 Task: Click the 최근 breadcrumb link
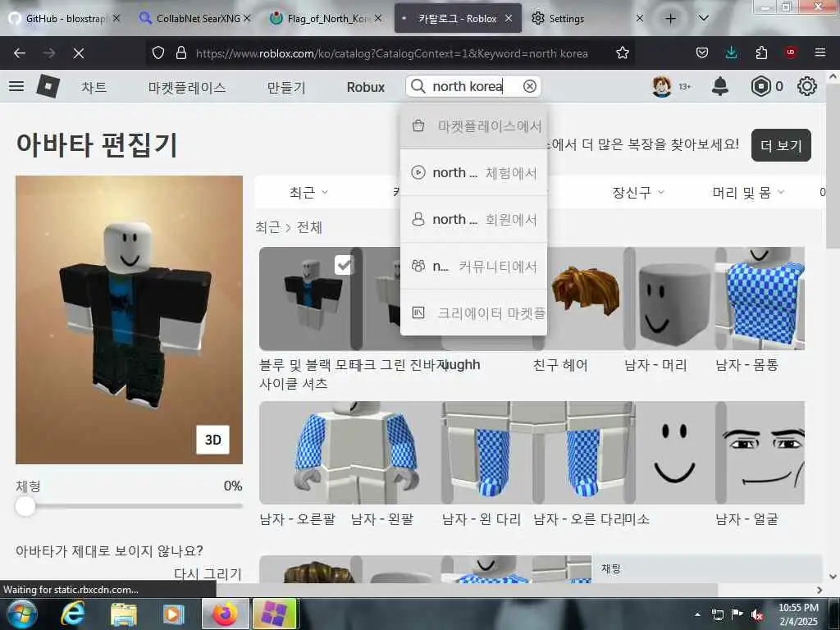tap(268, 227)
